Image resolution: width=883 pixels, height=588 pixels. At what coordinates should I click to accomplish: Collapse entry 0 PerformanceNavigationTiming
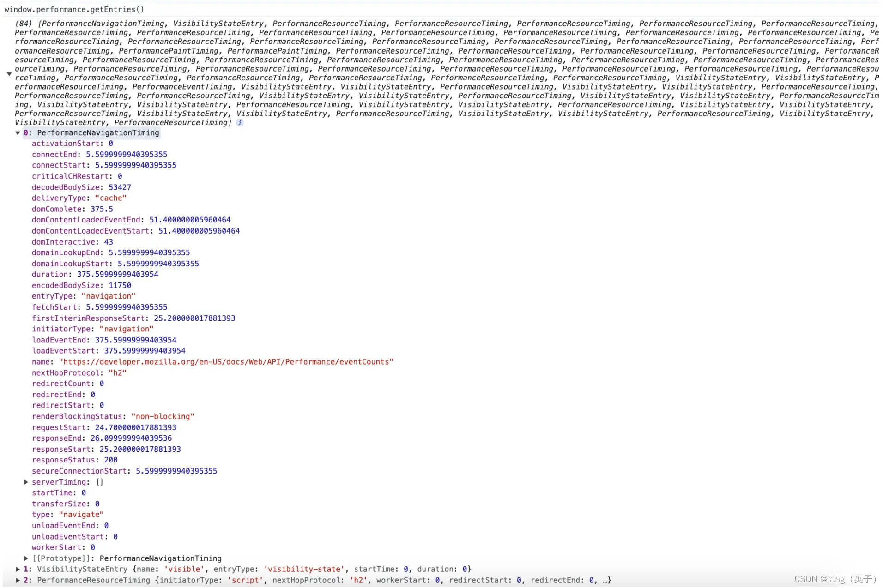coord(18,133)
